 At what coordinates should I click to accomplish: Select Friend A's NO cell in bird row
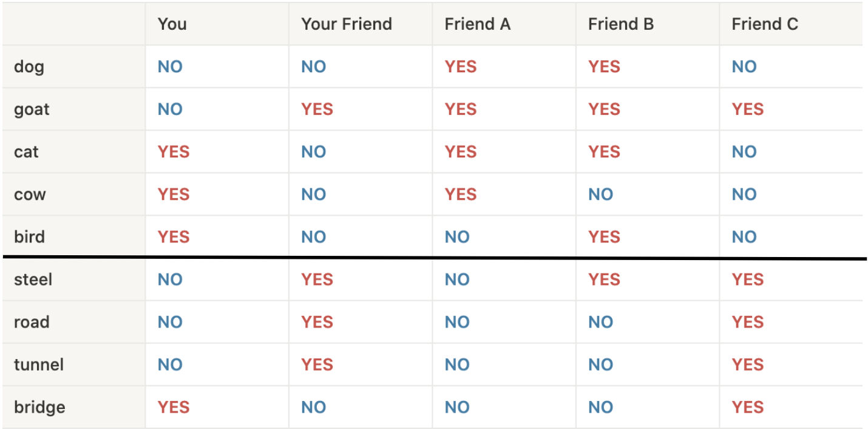[457, 237]
